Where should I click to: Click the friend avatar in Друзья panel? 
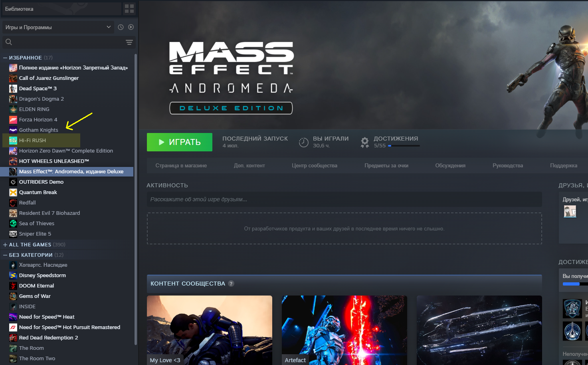570,211
